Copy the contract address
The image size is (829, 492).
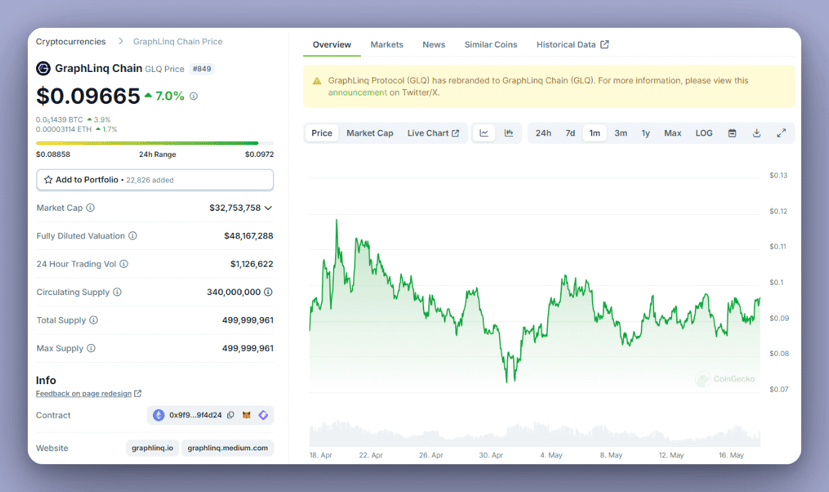coord(231,415)
